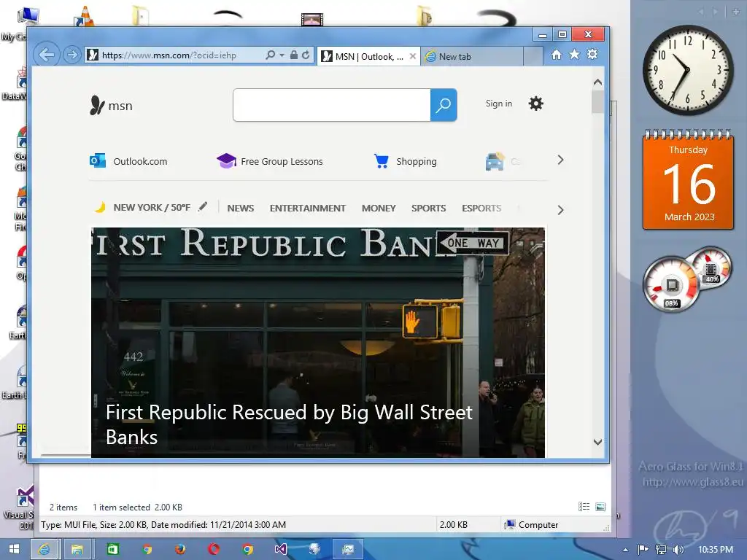The image size is (747, 560).
Task: Show more shortcuts with right chevron
Action: click(561, 160)
